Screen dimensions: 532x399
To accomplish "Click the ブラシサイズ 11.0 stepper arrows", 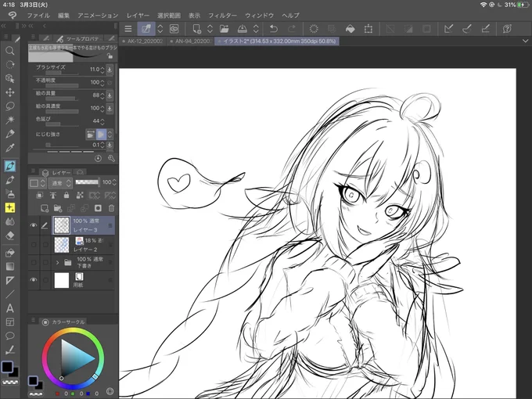I will pyautogui.click(x=102, y=70).
